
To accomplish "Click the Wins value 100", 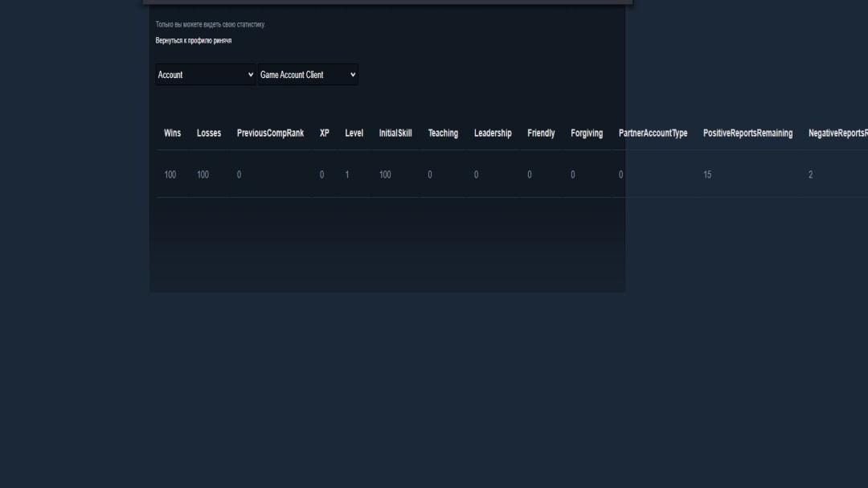I will pos(170,174).
